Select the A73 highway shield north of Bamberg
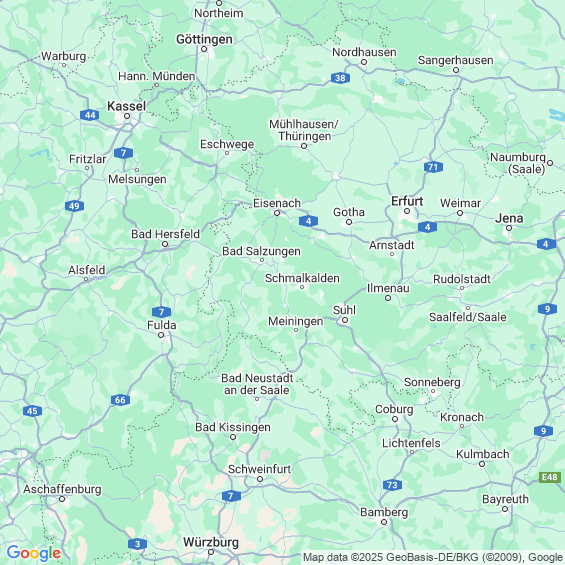565x565 pixels. click(x=392, y=485)
